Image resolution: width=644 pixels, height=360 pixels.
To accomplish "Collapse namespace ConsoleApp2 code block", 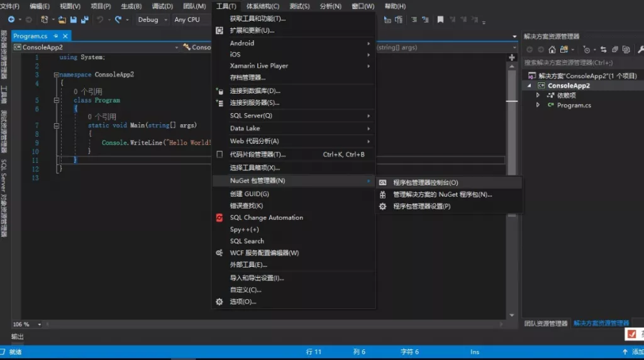I will 56,75.
